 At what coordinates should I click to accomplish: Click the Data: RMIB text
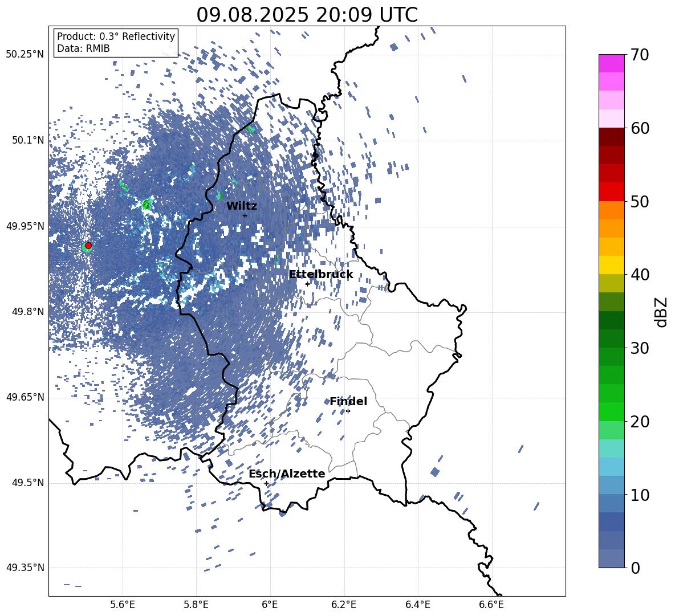point(83,48)
